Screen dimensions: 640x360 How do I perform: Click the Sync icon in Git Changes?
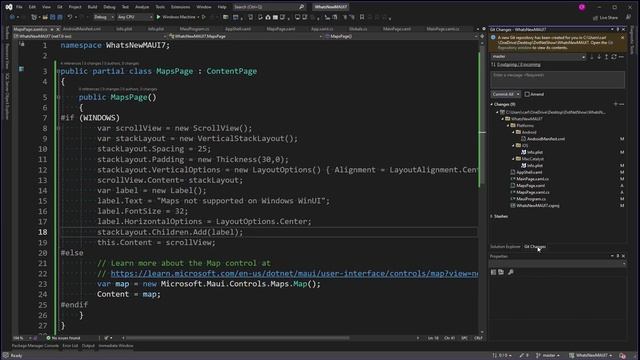tap(614, 57)
